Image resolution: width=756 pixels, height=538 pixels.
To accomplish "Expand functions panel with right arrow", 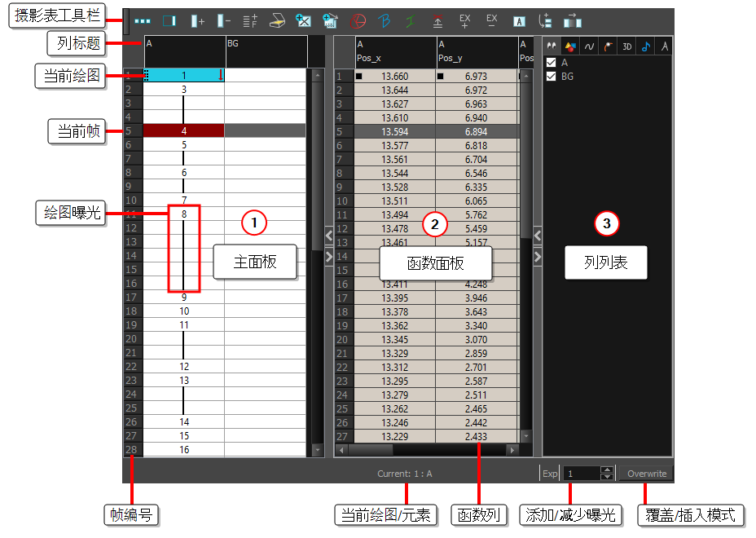I will pyautogui.click(x=329, y=256).
